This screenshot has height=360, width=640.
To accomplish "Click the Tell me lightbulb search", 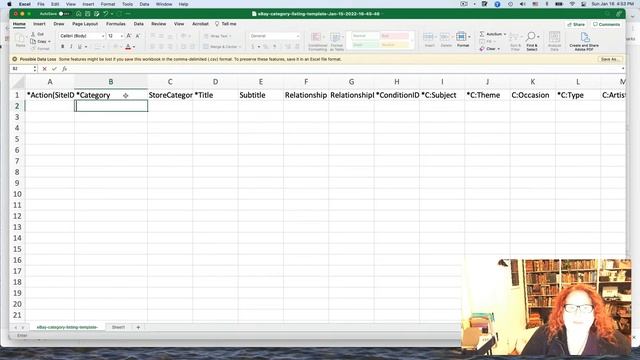I will click(x=226, y=24).
